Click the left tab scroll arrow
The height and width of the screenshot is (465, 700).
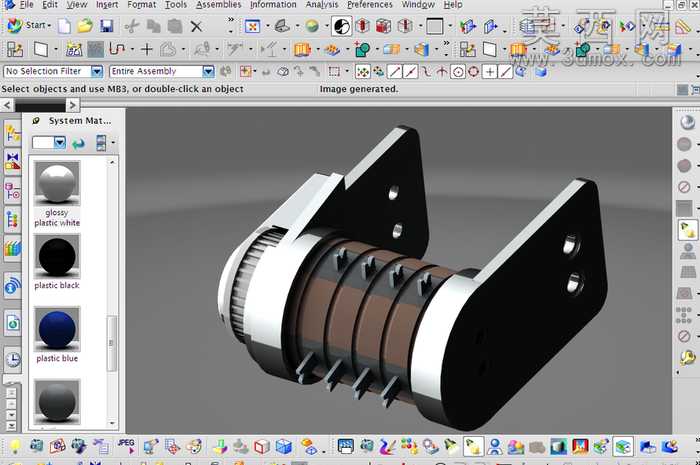(x=7, y=105)
